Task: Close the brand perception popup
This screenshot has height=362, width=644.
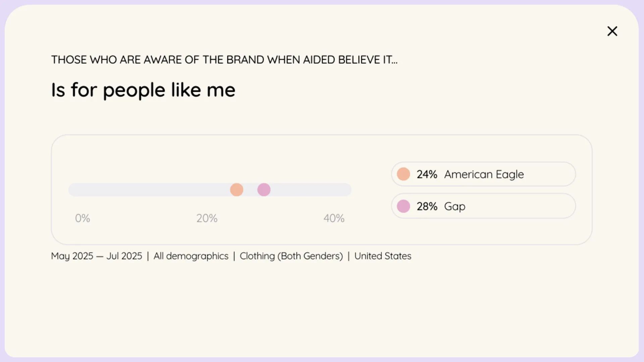Action: click(612, 31)
